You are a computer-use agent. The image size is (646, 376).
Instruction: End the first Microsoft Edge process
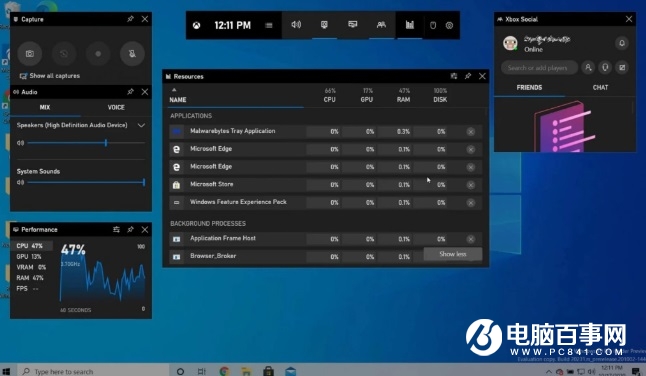pos(470,149)
